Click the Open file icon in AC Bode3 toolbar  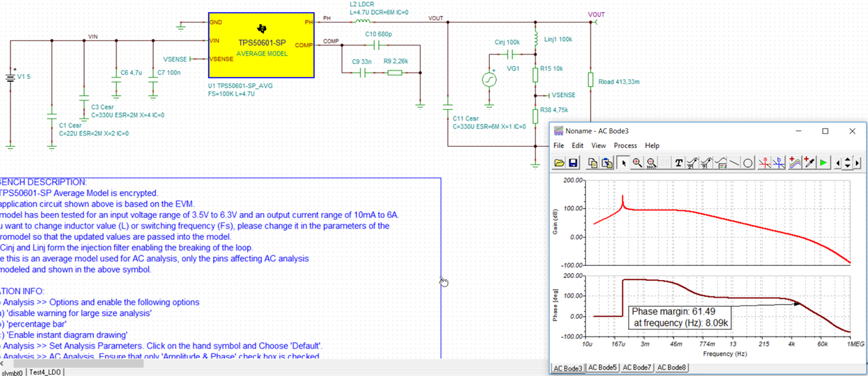coord(559,163)
